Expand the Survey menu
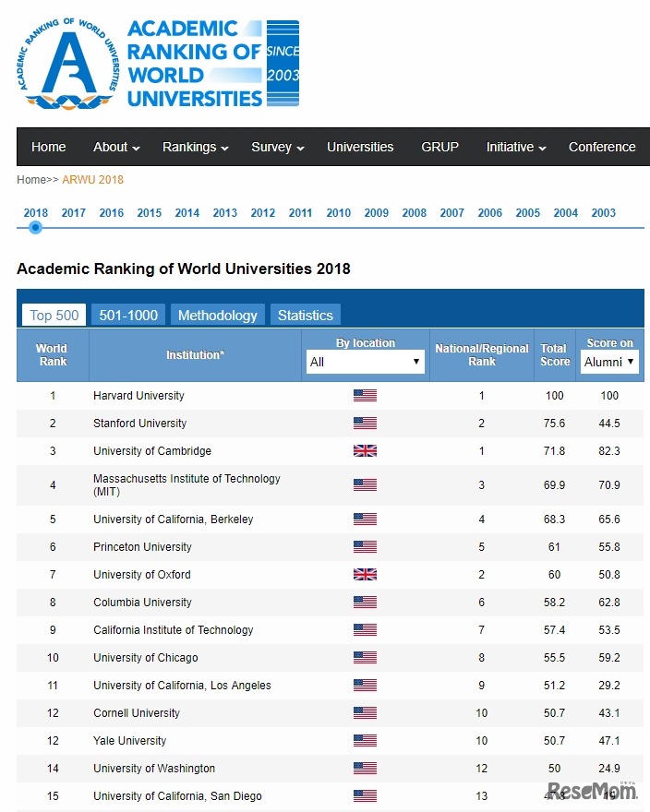This screenshot has height=812, width=650. (277, 147)
